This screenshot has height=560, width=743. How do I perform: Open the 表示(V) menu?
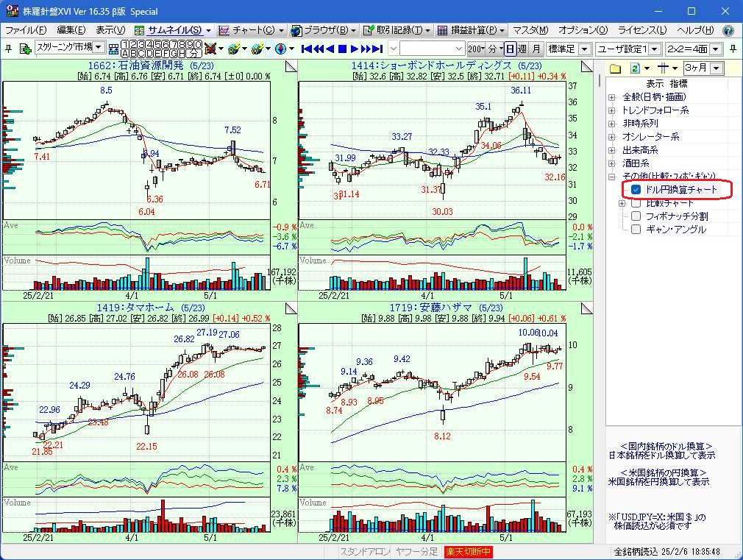(110, 30)
